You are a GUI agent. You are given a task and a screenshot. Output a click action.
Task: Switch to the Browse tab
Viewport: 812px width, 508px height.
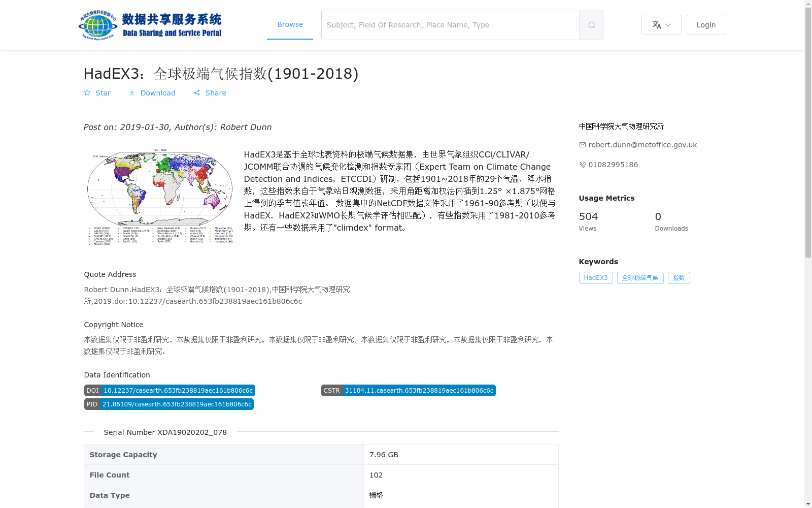point(290,24)
